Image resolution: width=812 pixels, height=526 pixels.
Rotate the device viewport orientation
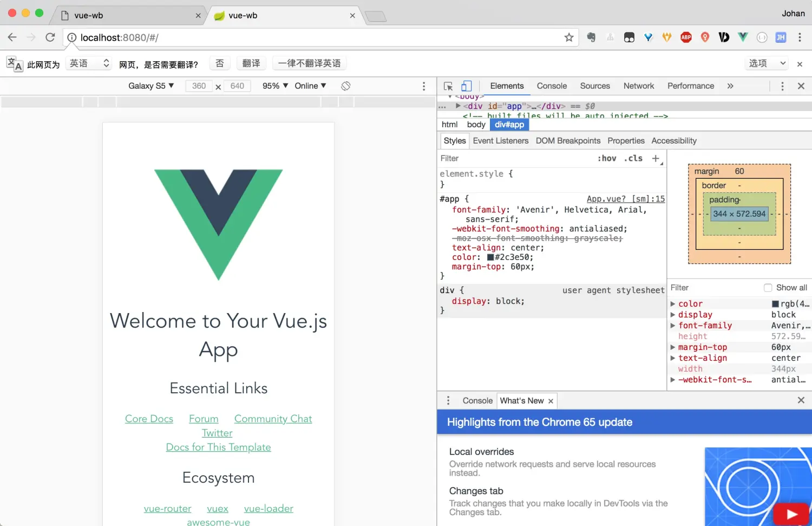tap(346, 86)
